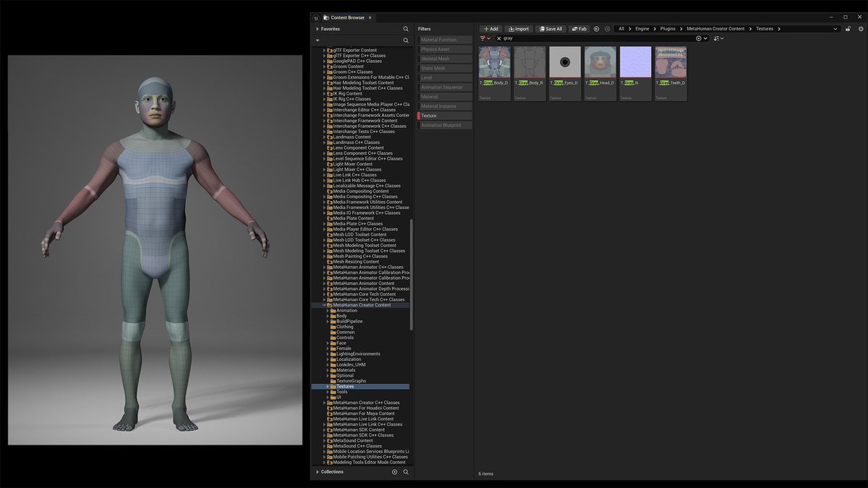The image size is (868, 488).
Task: Click the settings gear in the Content Browser toolbar
Action: 859,29
